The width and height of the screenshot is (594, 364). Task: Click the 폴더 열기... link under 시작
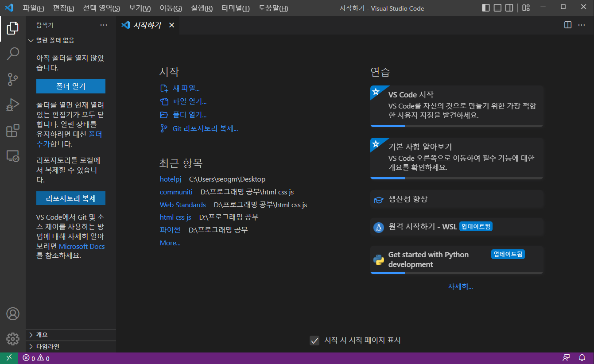tap(190, 115)
